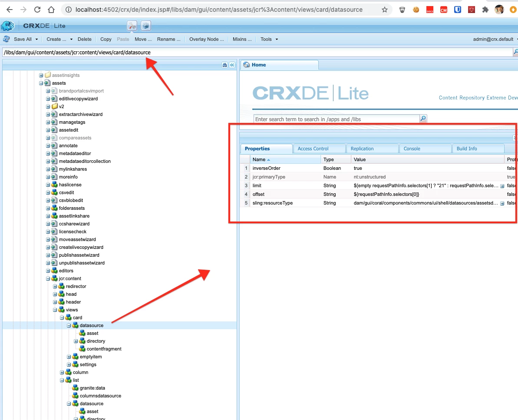Click the Move ... toolbar button
The height and width of the screenshot is (420, 518).
pyautogui.click(x=143, y=39)
